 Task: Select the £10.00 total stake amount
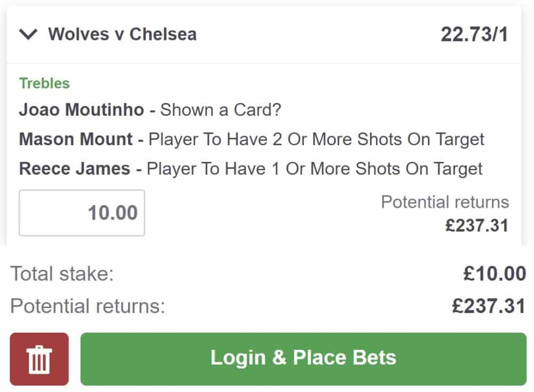(x=494, y=274)
